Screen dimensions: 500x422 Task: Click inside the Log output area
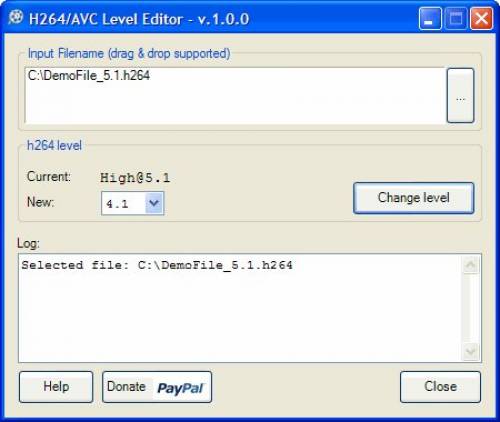click(x=240, y=308)
